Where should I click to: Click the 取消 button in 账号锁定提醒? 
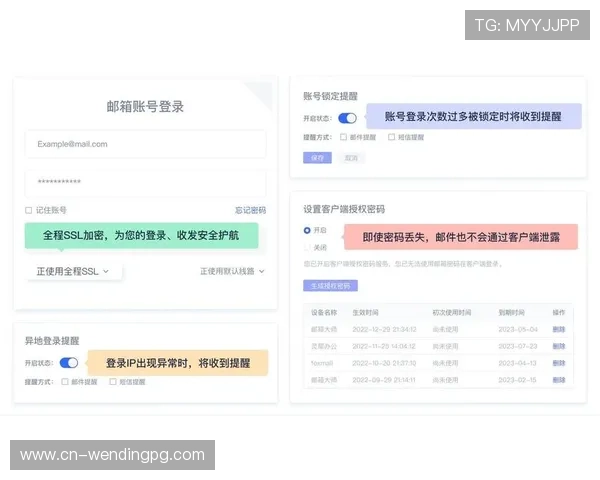pos(351,158)
